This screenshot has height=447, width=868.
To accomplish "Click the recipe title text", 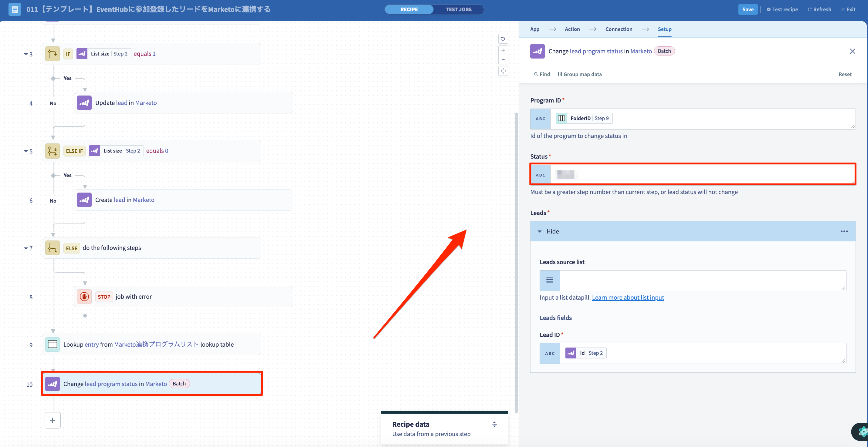I will coord(149,9).
